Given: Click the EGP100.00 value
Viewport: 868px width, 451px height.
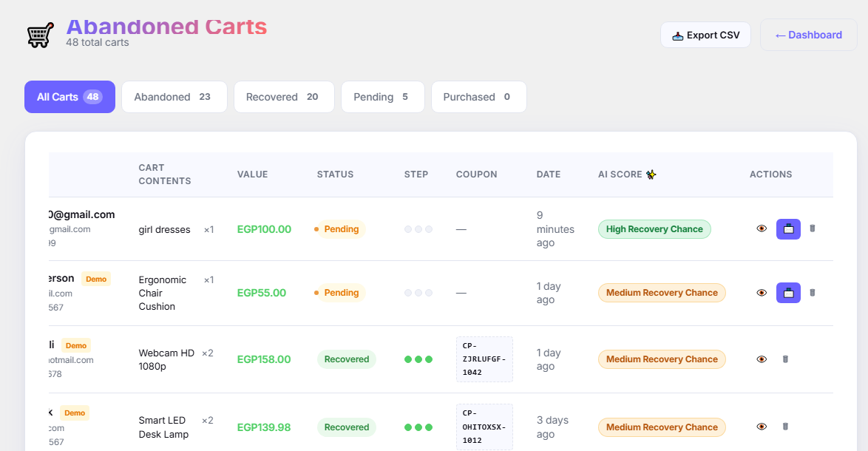Looking at the screenshot, I should click(264, 229).
